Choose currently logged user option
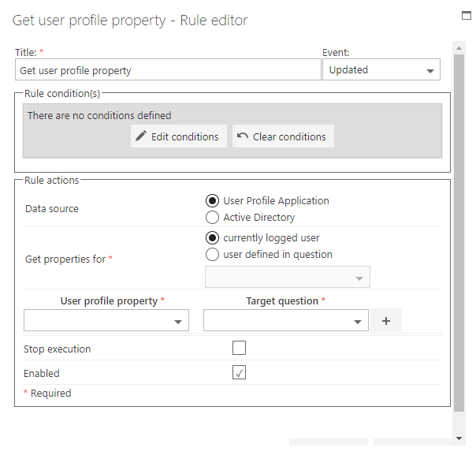The height and width of the screenshot is (459, 476). pos(212,238)
